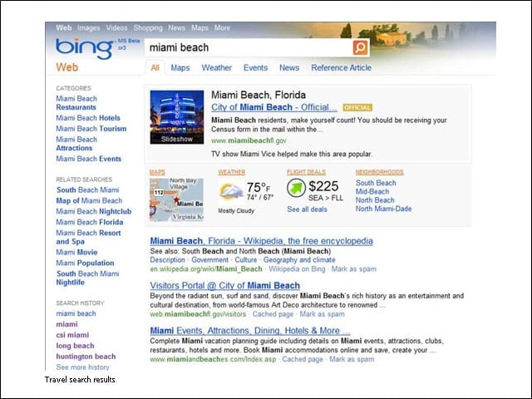
Task: Open Miami Movie related search
Action: [76, 253]
